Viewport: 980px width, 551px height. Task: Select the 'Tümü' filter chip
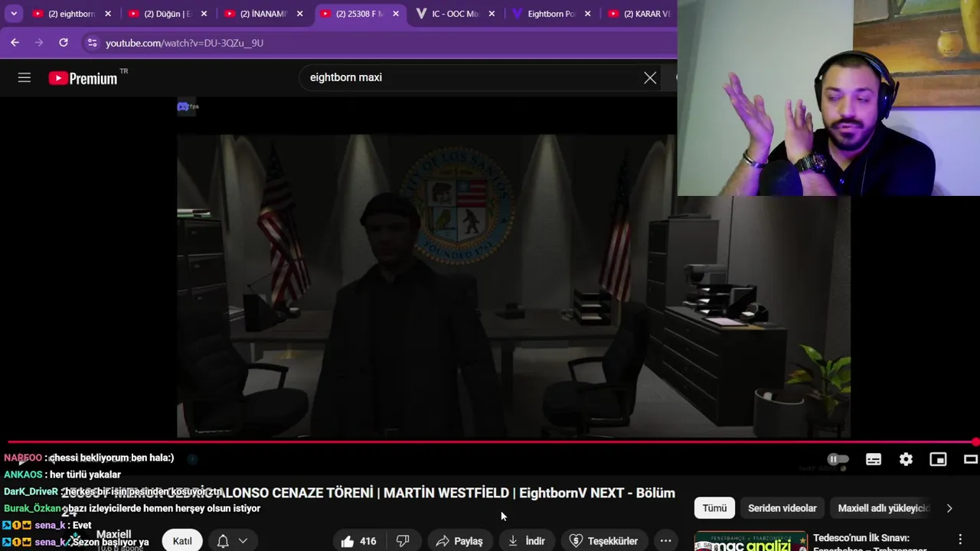coord(714,508)
